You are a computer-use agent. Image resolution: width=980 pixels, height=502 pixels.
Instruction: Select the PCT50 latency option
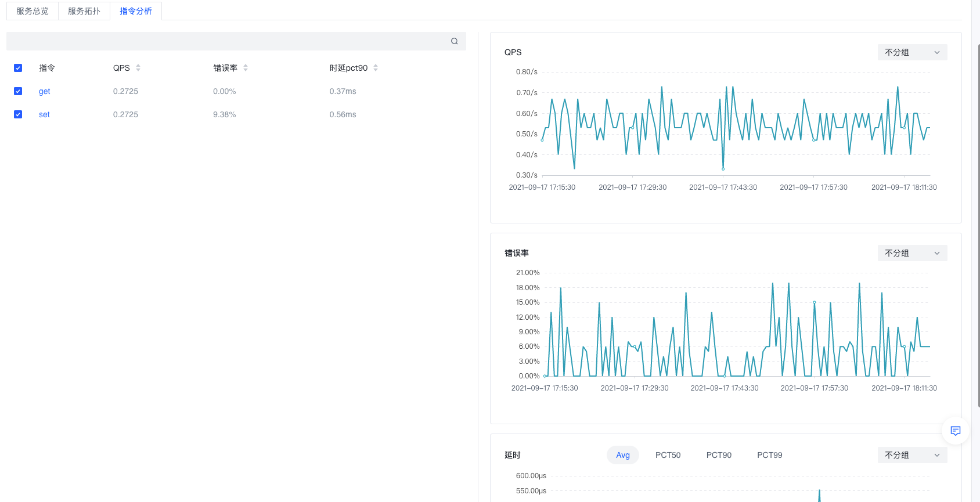click(x=668, y=455)
